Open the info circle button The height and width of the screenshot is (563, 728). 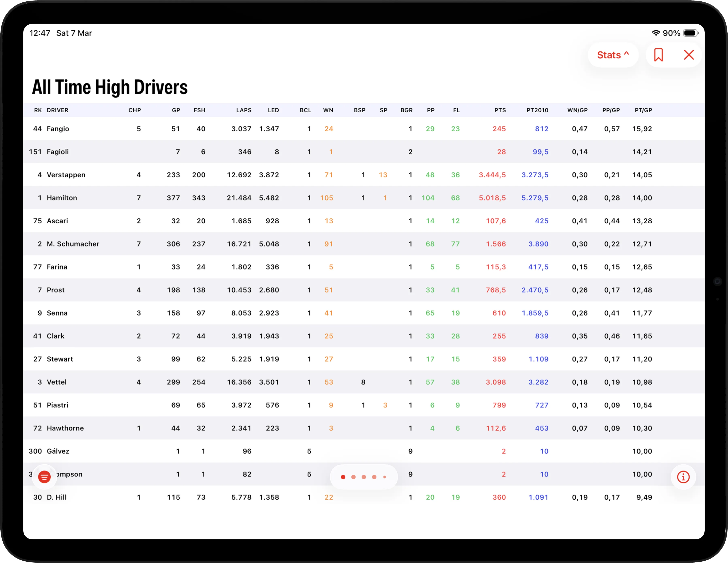tap(683, 477)
